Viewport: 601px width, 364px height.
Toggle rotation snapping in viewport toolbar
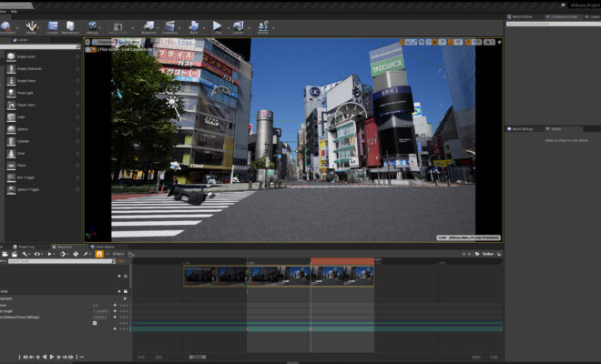point(451,42)
